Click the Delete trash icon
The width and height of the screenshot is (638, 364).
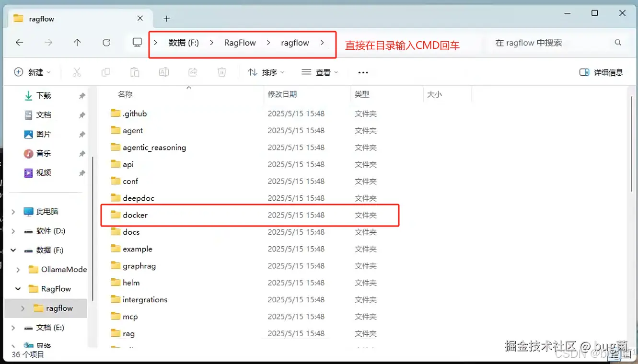point(222,72)
